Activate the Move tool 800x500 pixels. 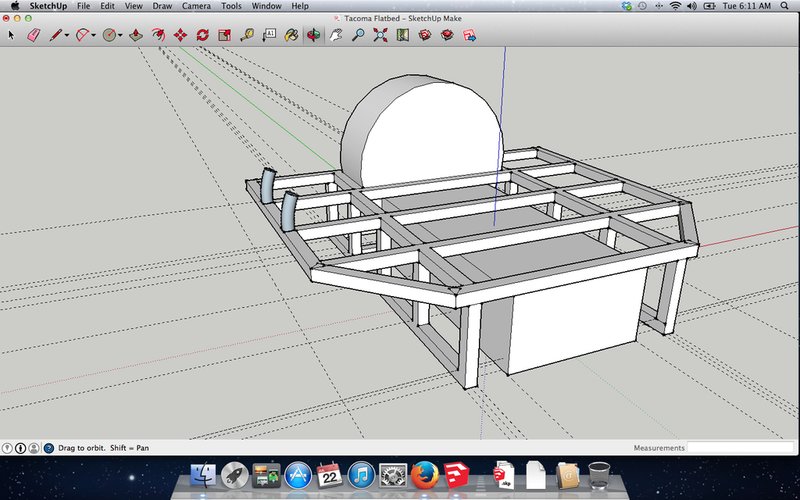coord(180,35)
